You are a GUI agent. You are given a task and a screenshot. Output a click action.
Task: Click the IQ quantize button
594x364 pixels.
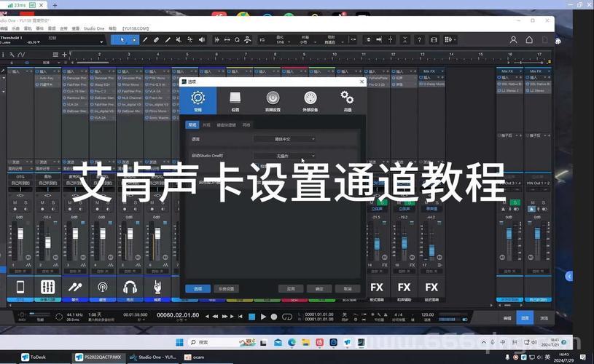pos(262,40)
